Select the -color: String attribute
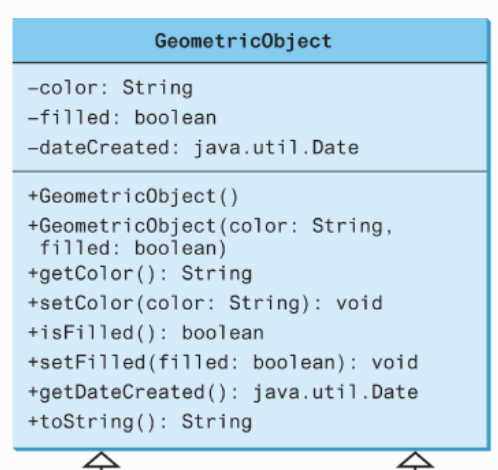The width and height of the screenshot is (498, 470). pos(110,88)
